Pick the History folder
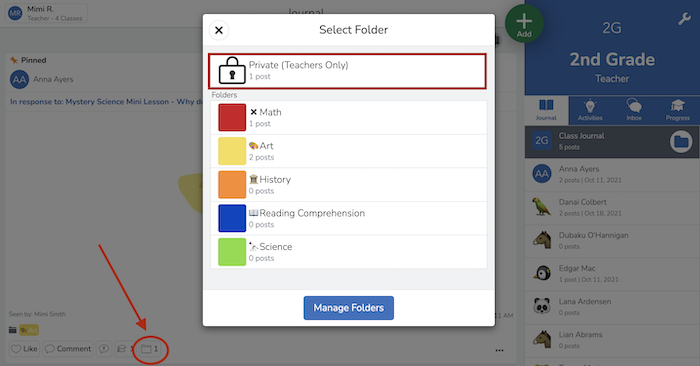This screenshot has height=366, width=700. 348,185
